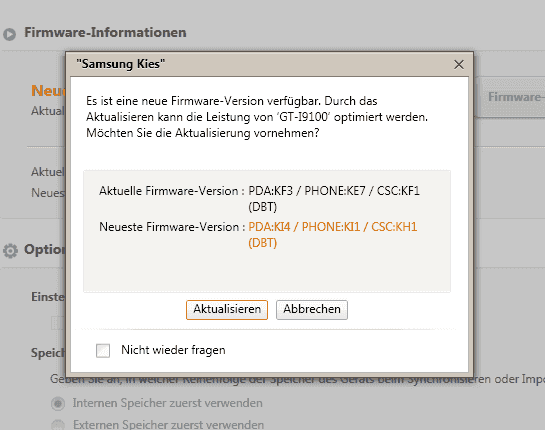Image resolution: width=545 pixels, height=430 pixels.
Task: Expand the Firmware-Informationen section heading
Action: coord(105,32)
